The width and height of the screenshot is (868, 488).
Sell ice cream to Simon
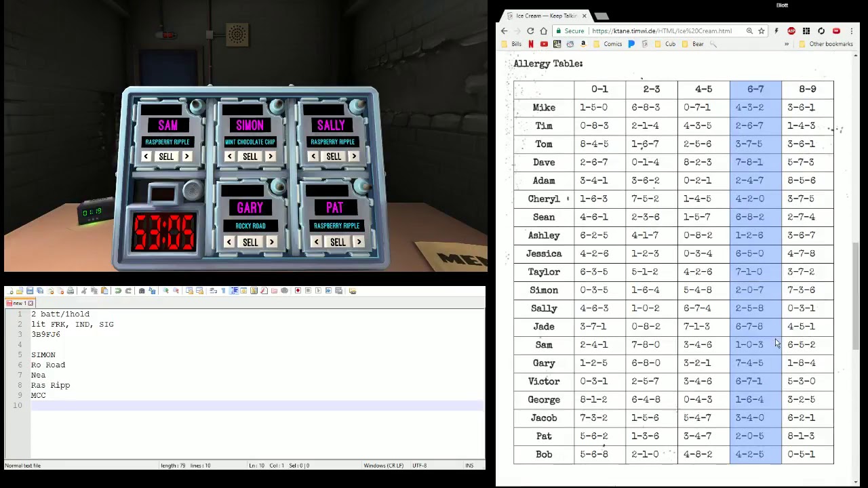[250, 157]
